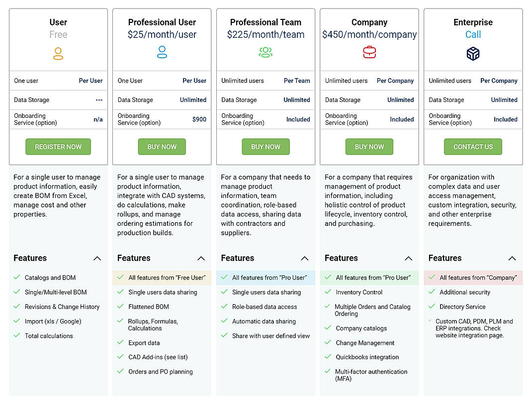Click the checkmark beside Inventory Control

click(x=328, y=293)
